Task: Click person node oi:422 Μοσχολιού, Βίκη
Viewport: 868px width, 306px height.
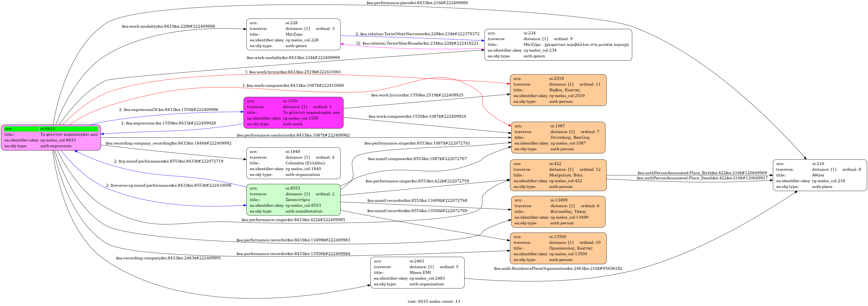Action: (x=558, y=175)
